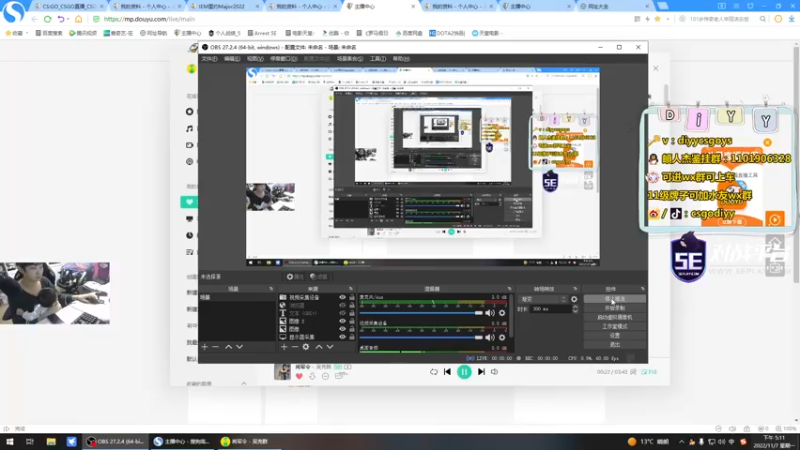The height and width of the screenshot is (450, 800).
Task: Pop out the Controls dock panel
Action: tap(642, 289)
